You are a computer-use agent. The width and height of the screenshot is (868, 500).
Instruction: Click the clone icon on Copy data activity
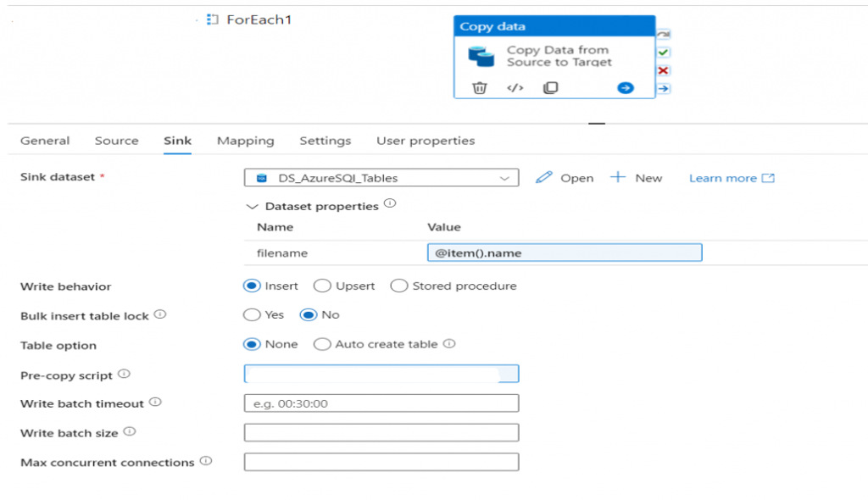550,87
